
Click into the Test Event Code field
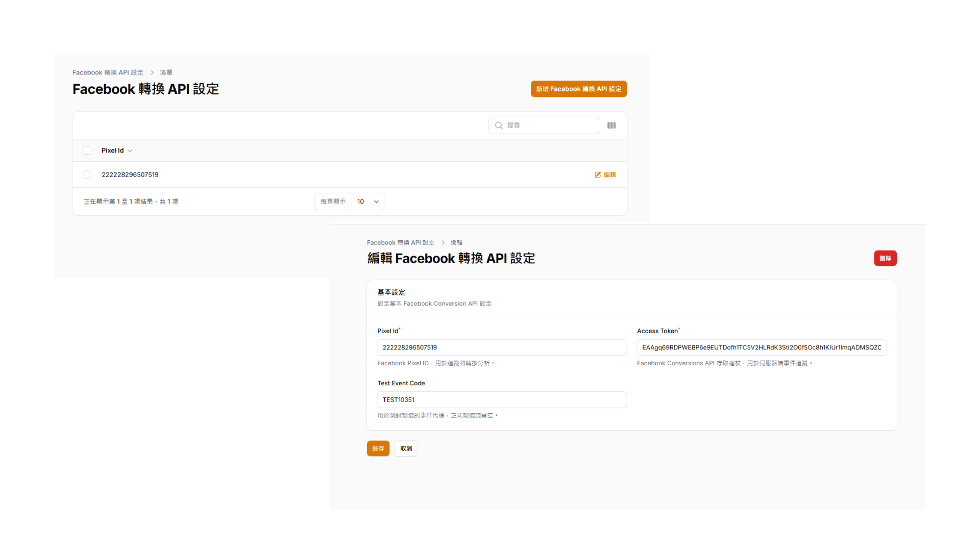(501, 400)
